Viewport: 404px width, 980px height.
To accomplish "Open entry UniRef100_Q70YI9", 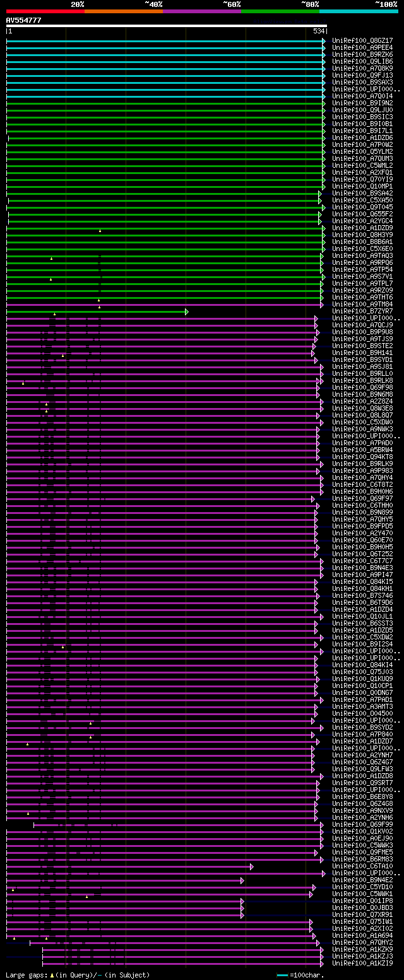I will coord(362,179).
